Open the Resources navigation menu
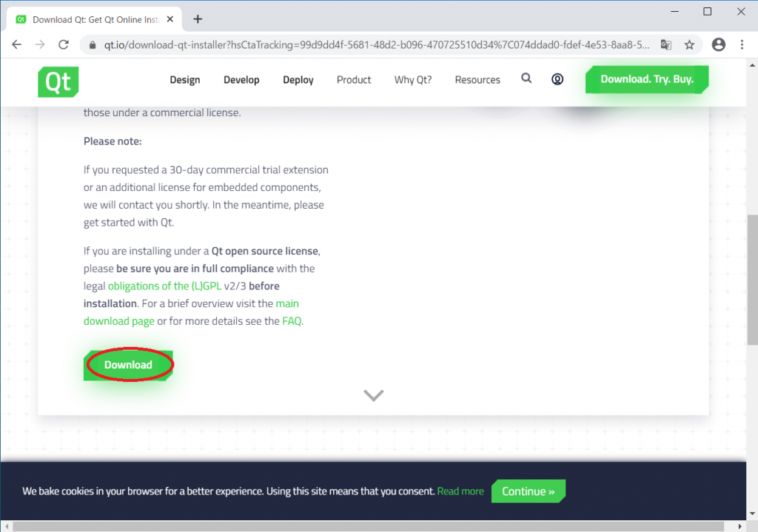 477,79
